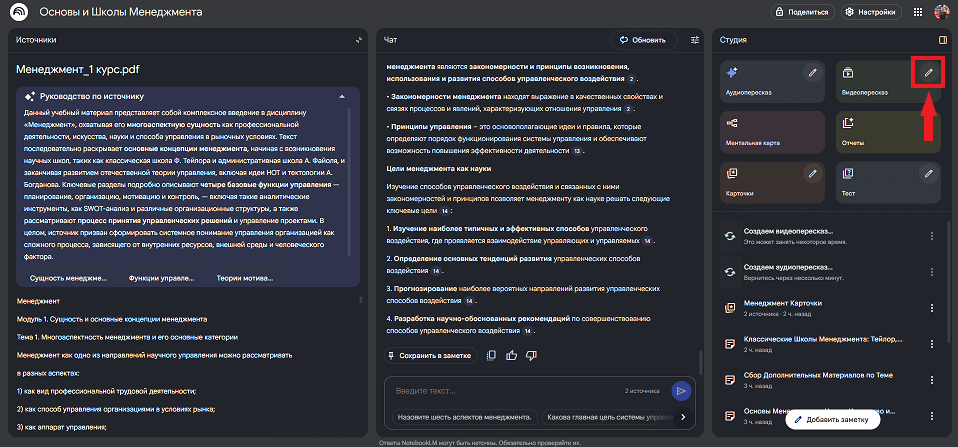The height and width of the screenshot is (447, 958).
Task: Send the message with the arrow button
Action: [681, 391]
